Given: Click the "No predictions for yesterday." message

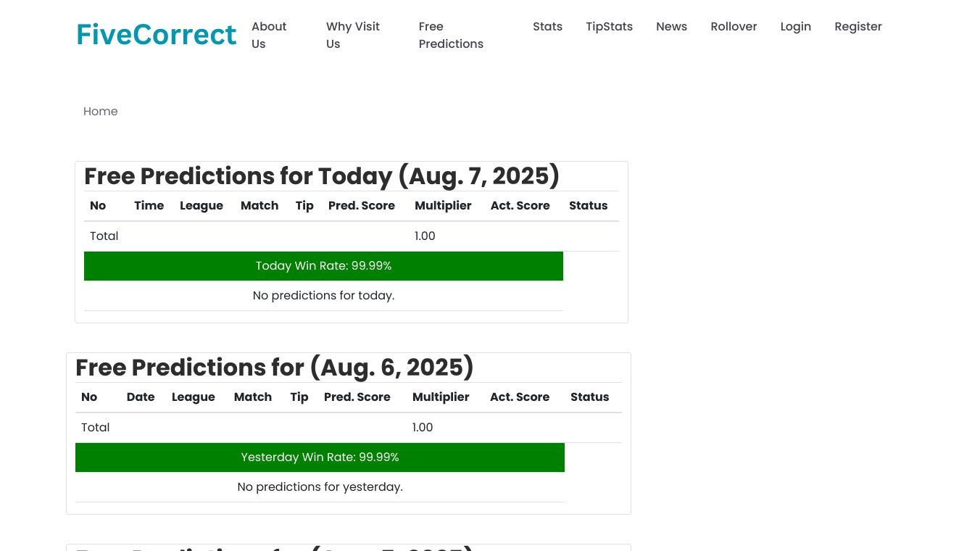Looking at the screenshot, I should point(320,487).
